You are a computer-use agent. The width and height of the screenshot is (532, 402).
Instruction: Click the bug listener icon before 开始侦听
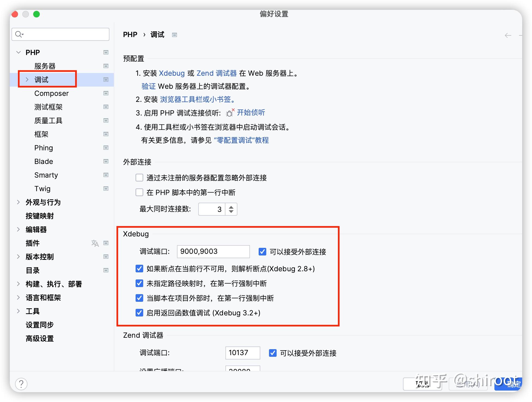coord(230,112)
